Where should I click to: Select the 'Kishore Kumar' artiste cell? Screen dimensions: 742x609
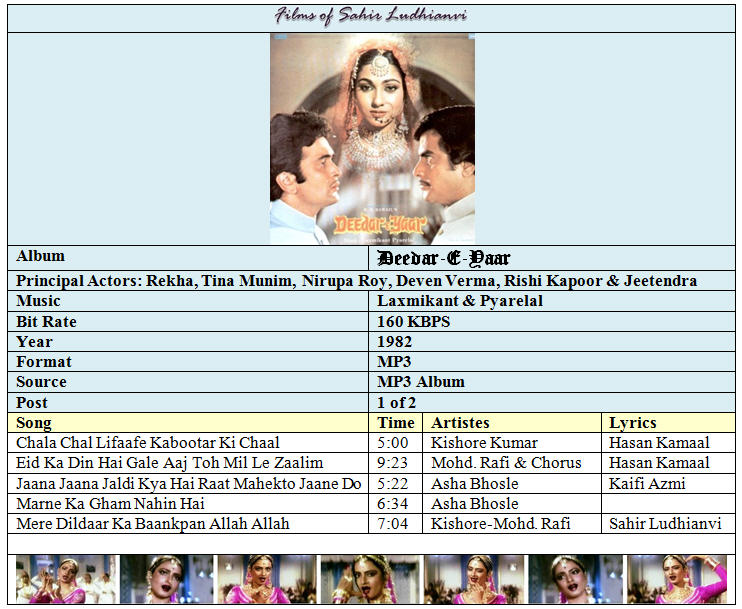[512, 443]
